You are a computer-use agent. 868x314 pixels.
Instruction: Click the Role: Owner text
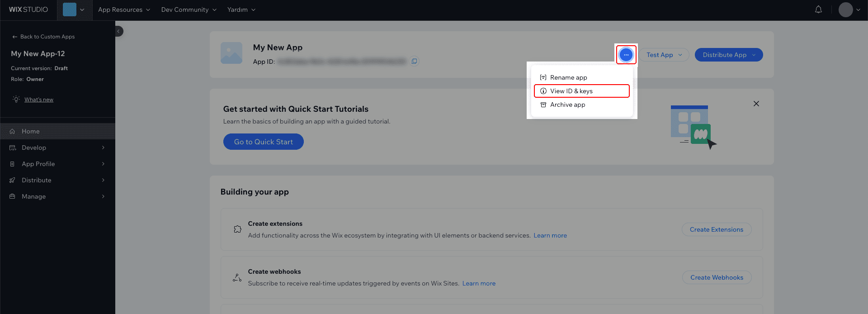27,79
